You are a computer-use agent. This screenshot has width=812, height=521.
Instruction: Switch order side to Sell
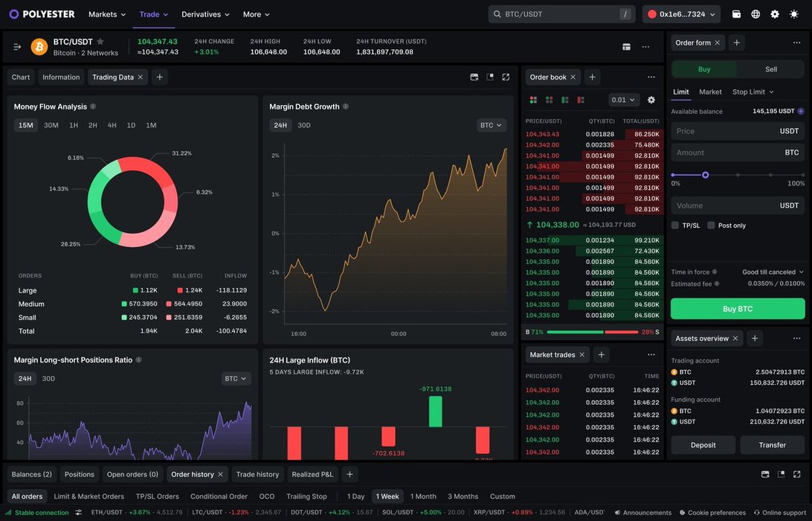771,69
